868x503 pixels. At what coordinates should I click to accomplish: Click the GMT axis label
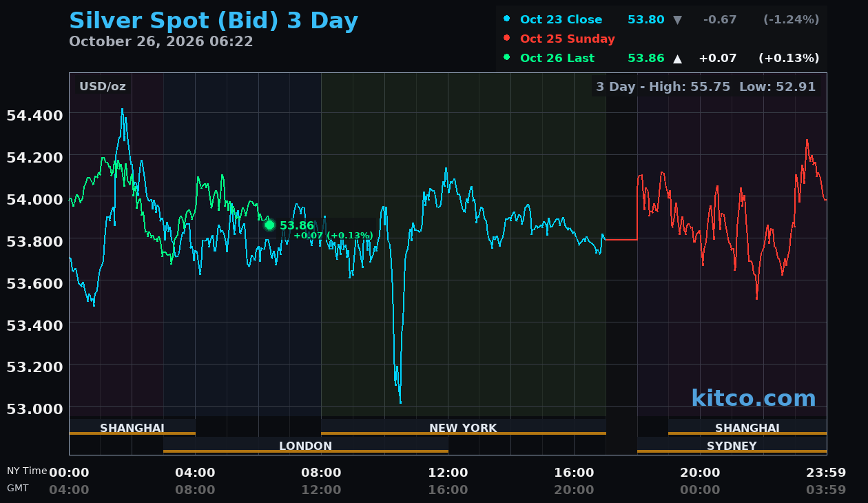(18, 488)
